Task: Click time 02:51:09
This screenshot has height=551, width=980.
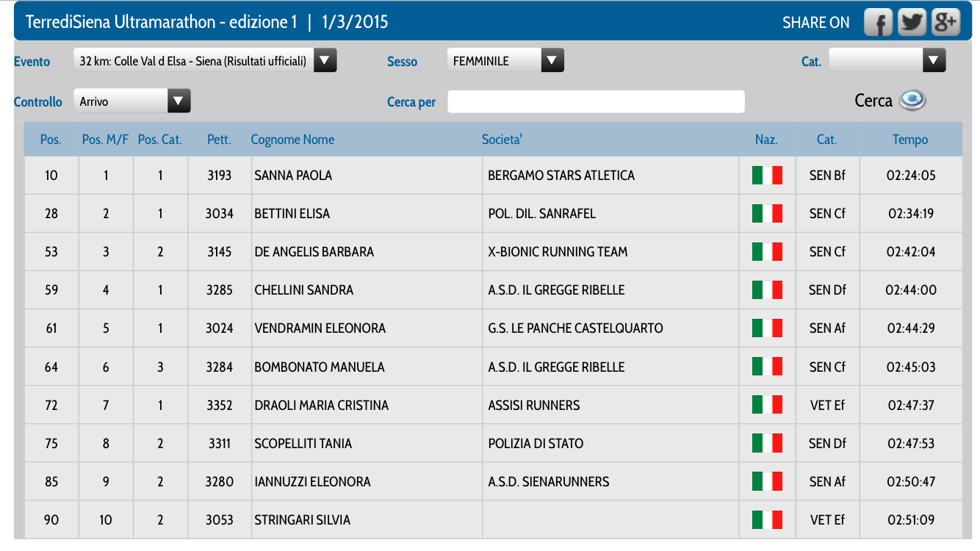Action: (911, 519)
